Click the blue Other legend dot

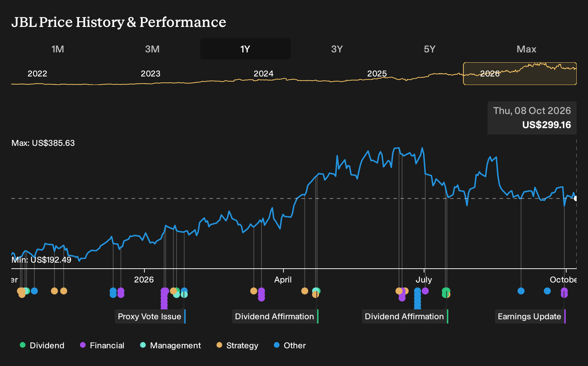pos(277,345)
